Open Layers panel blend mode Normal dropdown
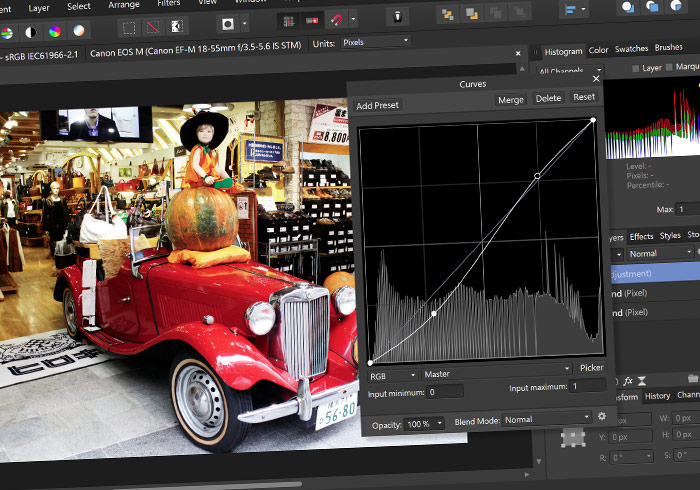 [660, 253]
